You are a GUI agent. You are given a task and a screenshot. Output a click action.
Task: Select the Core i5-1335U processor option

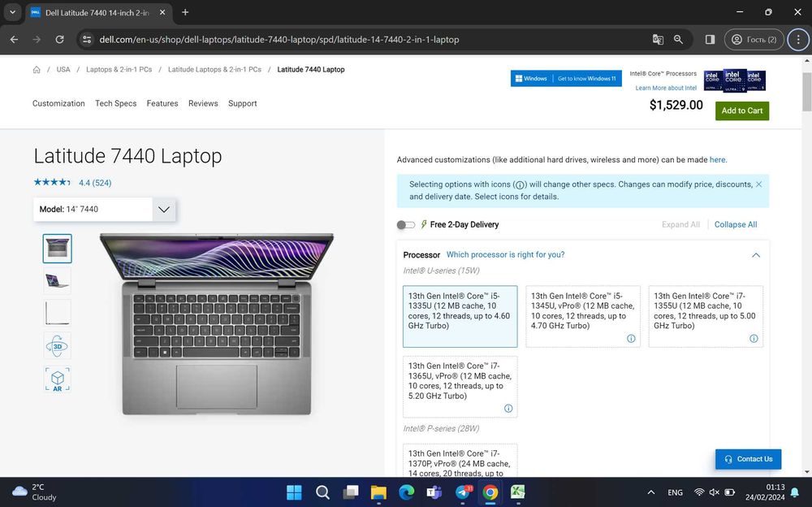coord(460,316)
